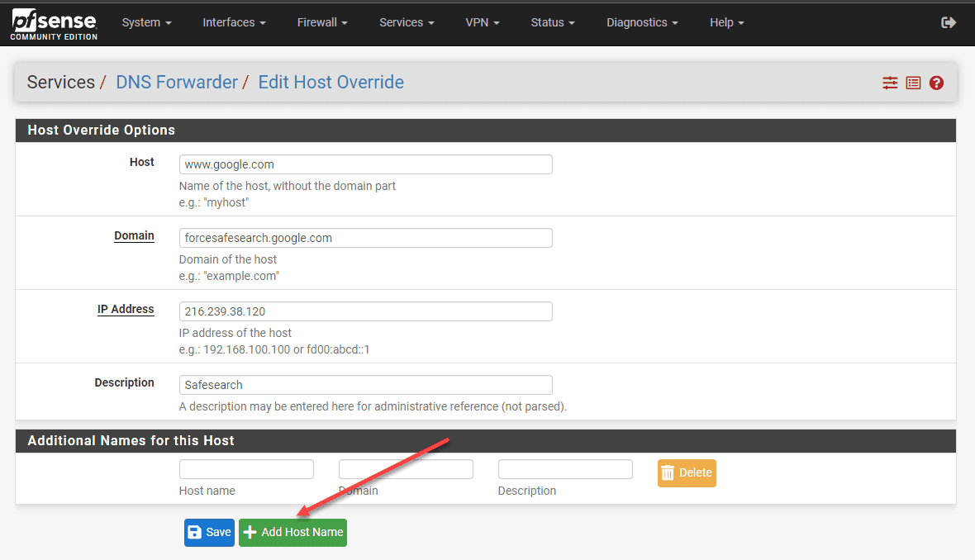This screenshot has height=560, width=975.
Task: Click the additional Host name input
Action: pyautogui.click(x=246, y=468)
